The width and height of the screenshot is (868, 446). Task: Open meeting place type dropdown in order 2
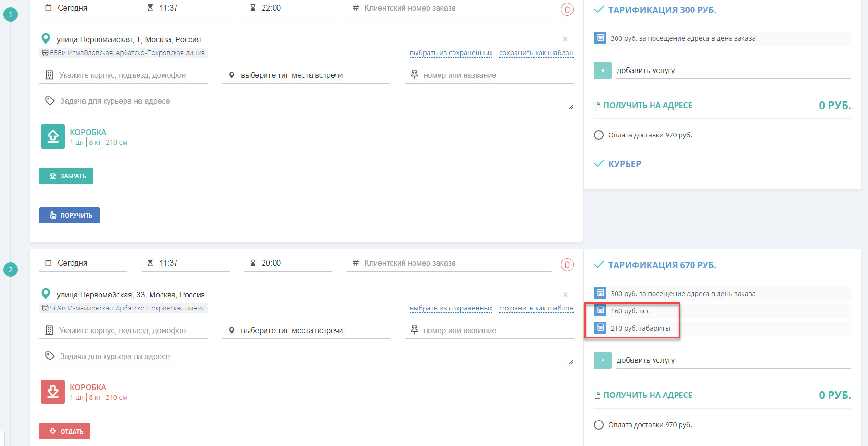[x=306, y=330]
